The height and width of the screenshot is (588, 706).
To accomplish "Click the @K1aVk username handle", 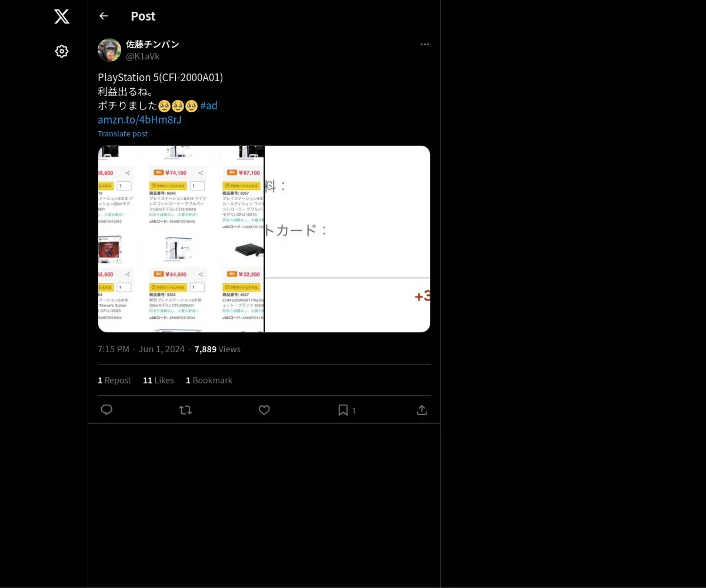I will click(x=143, y=56).
